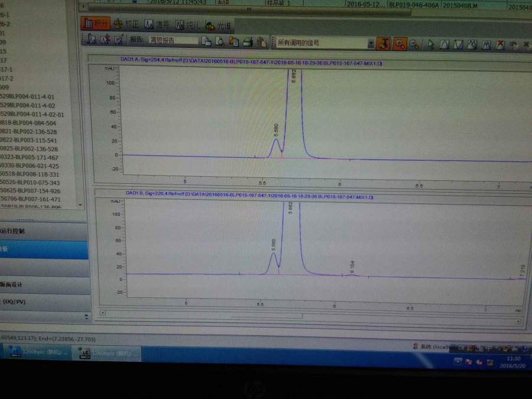The image size is (532, 399).
Task: Click the split peak icon
Action: pos(486,45)
